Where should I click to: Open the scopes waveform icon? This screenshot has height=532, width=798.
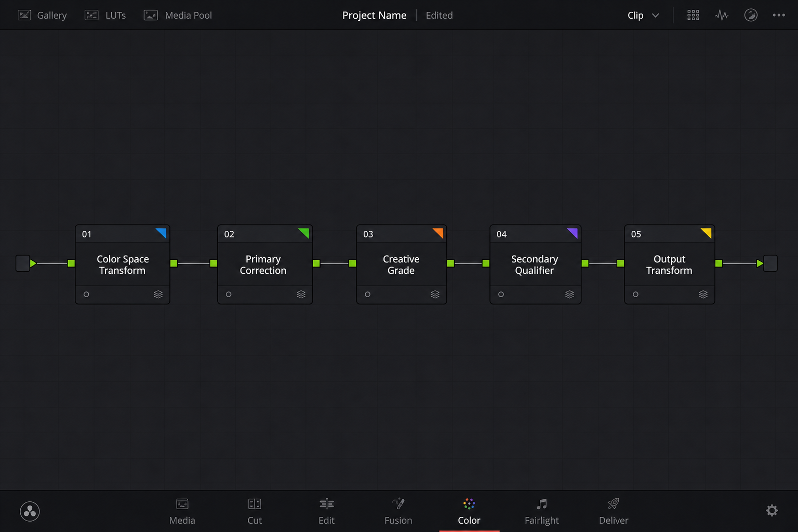click(722, 15)
